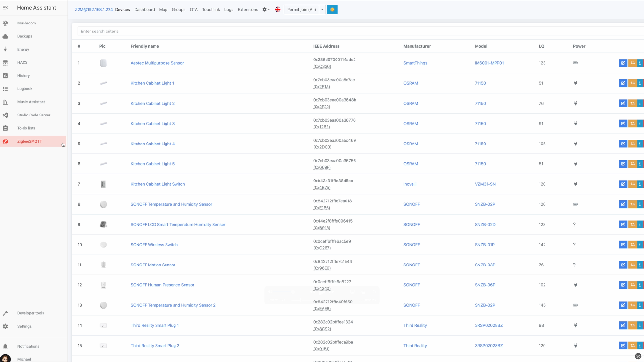Open the Map tab

click(x=163, y=10)
